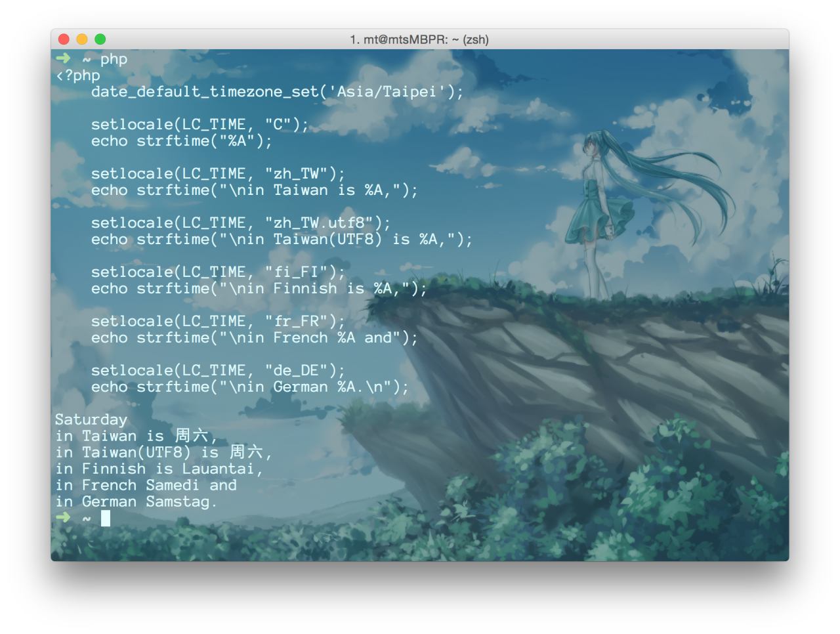Click output 'in Taiwan is 周六,'
Screen dimensions: 840x634
coord(136,436)
